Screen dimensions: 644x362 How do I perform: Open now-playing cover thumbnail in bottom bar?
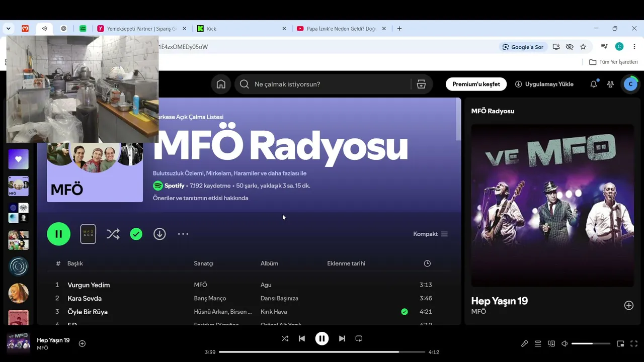(x=18, y=343)
